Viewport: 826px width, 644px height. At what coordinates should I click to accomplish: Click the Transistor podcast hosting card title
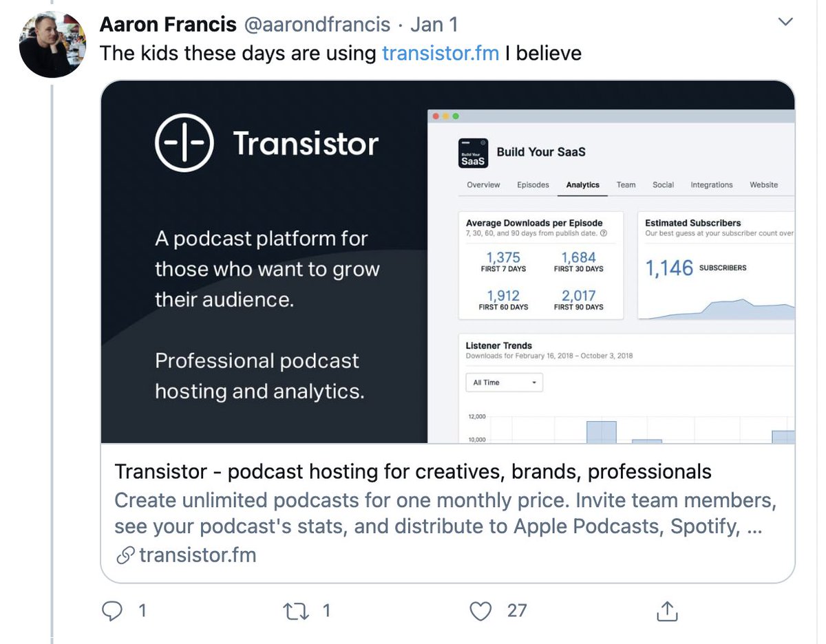click(412, 472)
